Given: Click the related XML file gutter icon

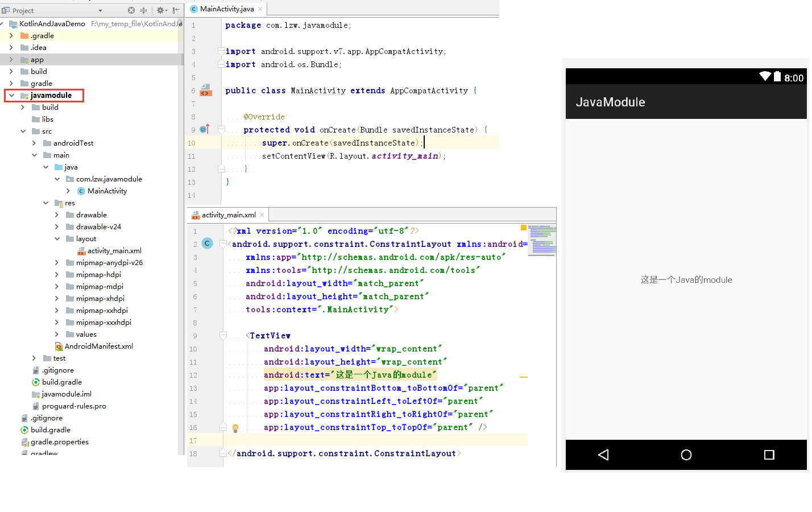Looking at the screenshot, I should point(206,90).
